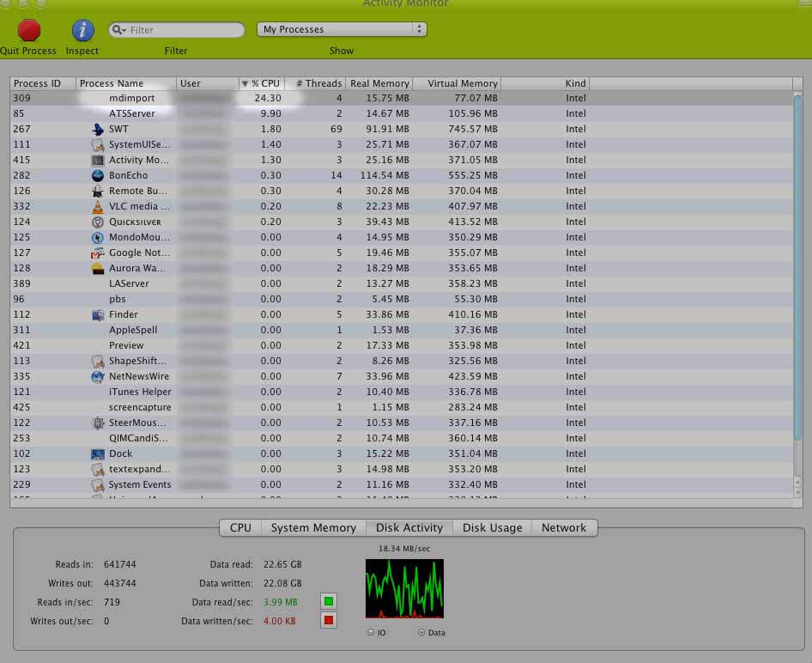Click the 114.54 MB real memory value
This screenshot has height=663, width=812.
click(x=385, y=175)
